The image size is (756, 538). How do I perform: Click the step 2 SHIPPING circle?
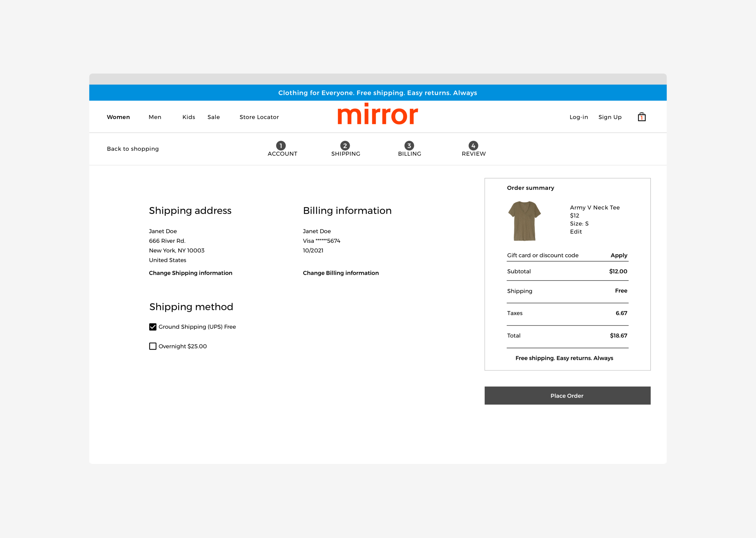tap(345, 146)
